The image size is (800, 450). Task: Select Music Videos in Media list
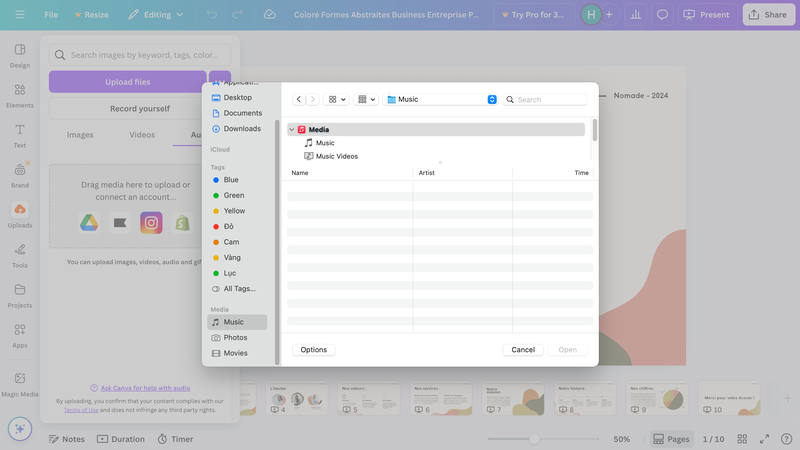click(337, 156)
